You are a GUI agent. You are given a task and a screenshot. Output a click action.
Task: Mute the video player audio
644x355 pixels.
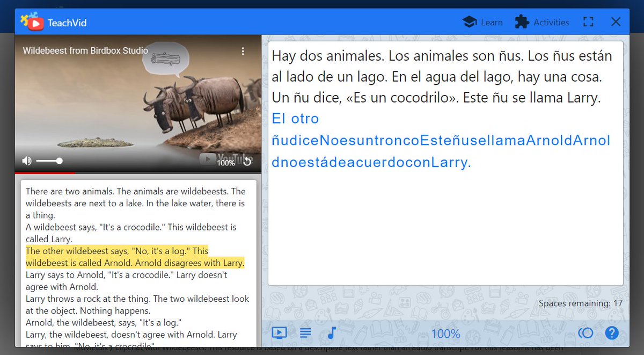click(x=26, y=160)
